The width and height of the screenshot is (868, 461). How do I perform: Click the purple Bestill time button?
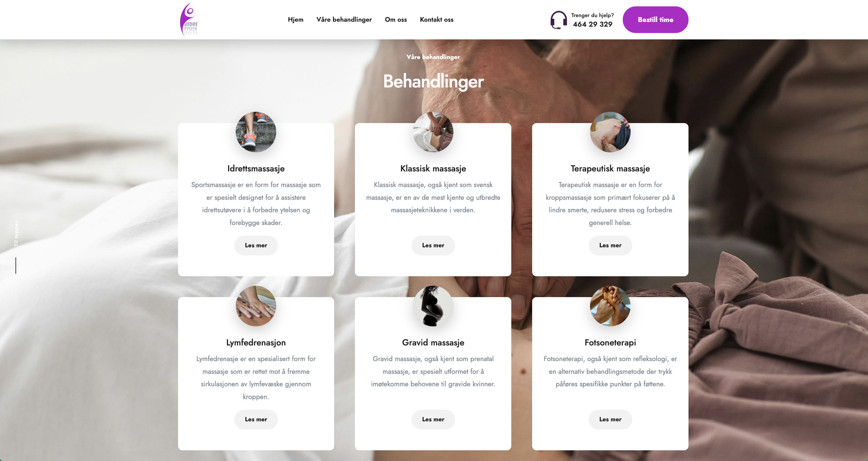655,19
